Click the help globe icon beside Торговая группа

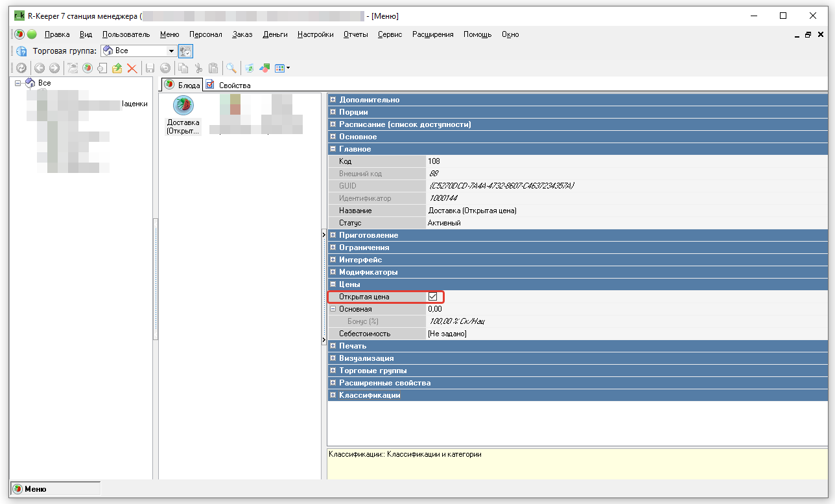pyautogui.click(x=21, y=51)
